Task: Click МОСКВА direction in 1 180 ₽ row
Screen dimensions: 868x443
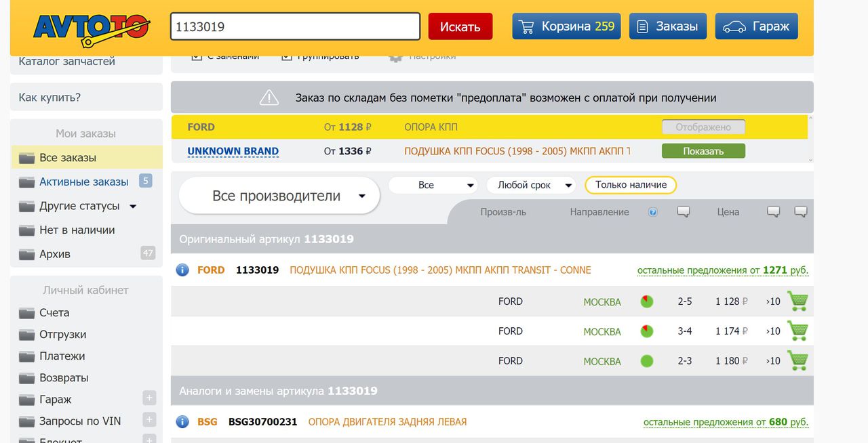Action: tap(602, 362)
